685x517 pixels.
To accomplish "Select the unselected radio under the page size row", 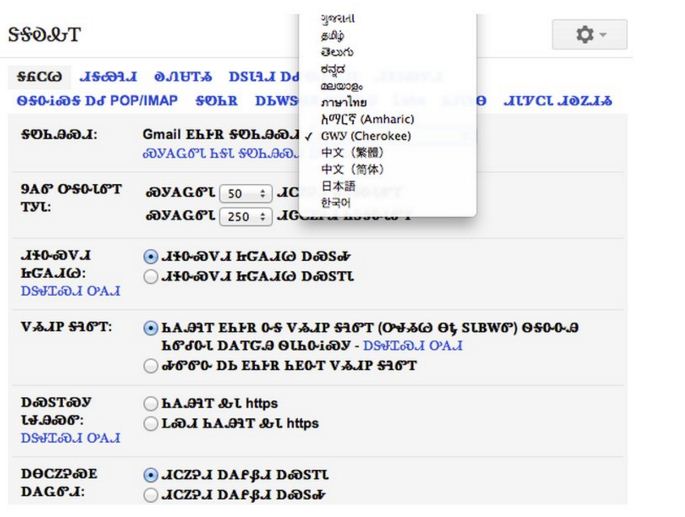I will tap(150, 277).
